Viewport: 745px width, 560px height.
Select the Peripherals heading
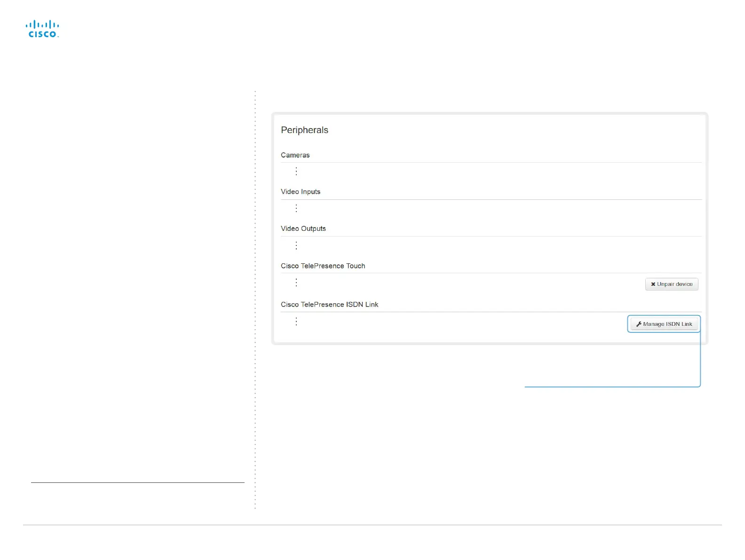point(304,130)
